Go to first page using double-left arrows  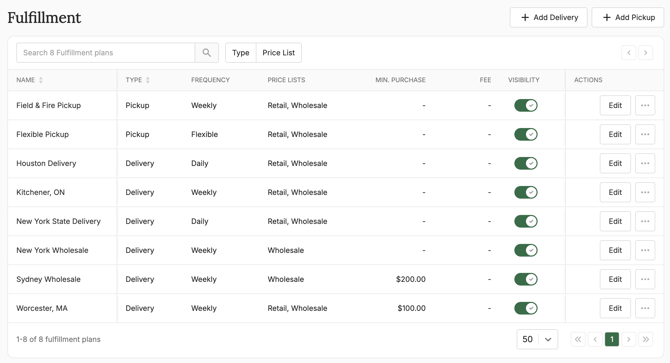(578, 340)
